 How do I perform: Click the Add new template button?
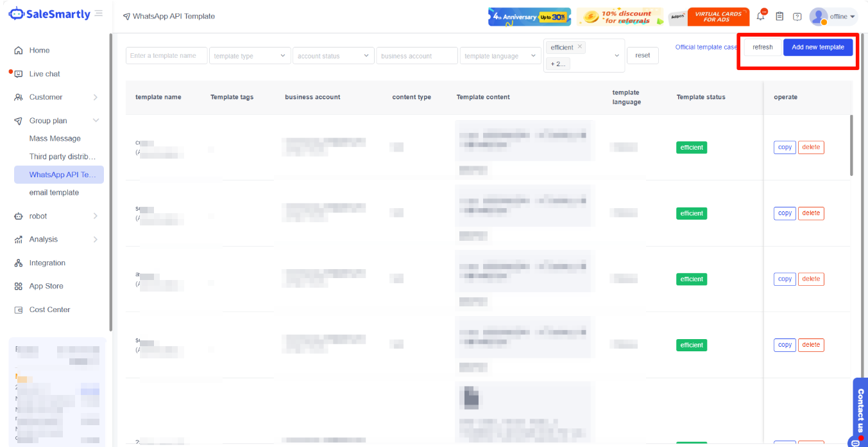coord(817,48)
